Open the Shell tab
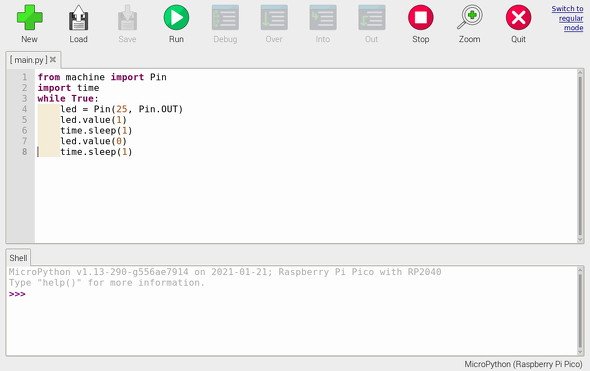Screen dimensions: 590x371 (x=18, y=258)
